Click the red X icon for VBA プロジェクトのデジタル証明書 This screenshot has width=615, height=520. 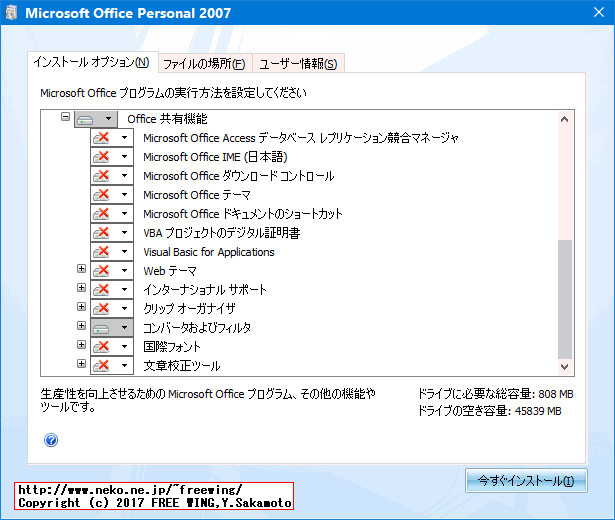[x=101, y=233]
